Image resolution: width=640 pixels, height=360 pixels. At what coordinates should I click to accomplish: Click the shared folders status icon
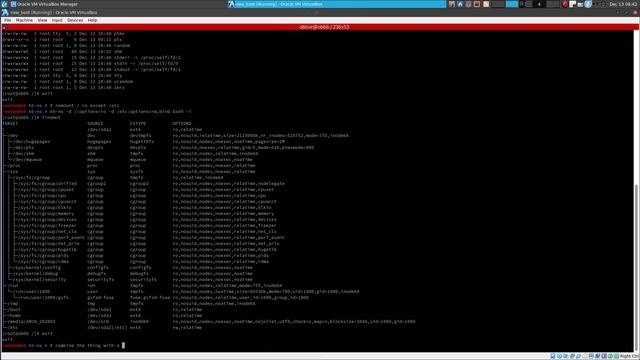pos(585,356)
